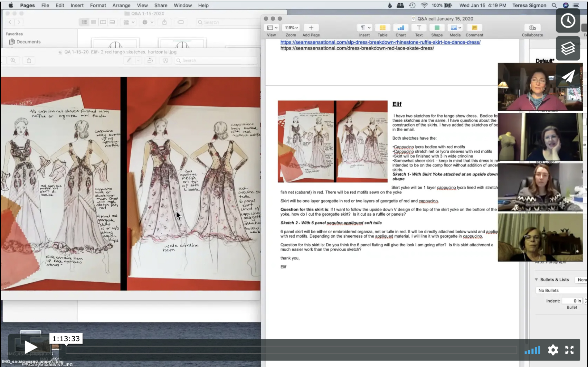Viewport: 588px width, 367px height.
Task: Click the Indent value field
Action: pyautogui.click(x=572, y=301)
